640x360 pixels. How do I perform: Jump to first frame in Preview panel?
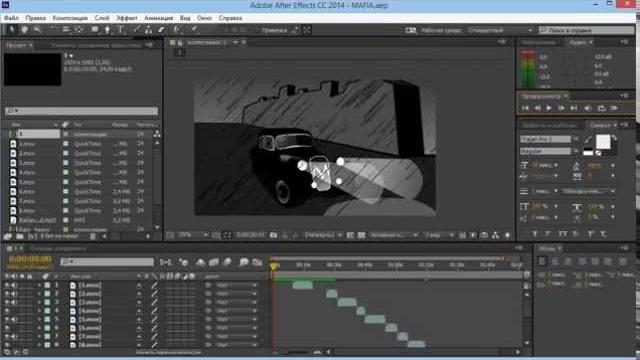(x=525, y=108)
